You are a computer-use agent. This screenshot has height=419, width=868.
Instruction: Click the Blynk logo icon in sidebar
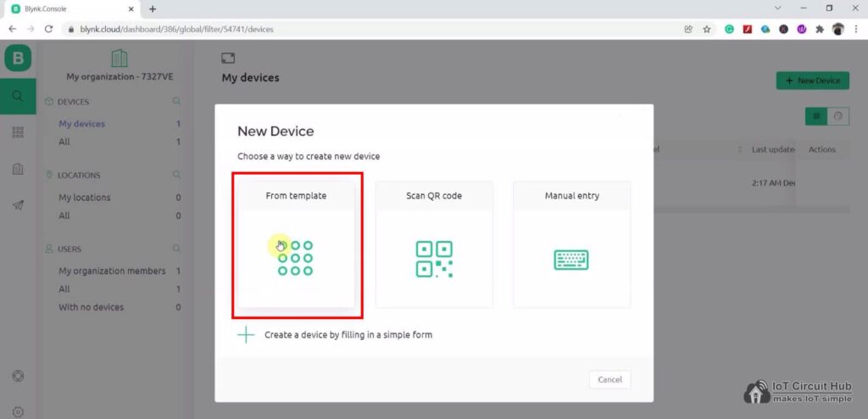(x=18, y=58)
